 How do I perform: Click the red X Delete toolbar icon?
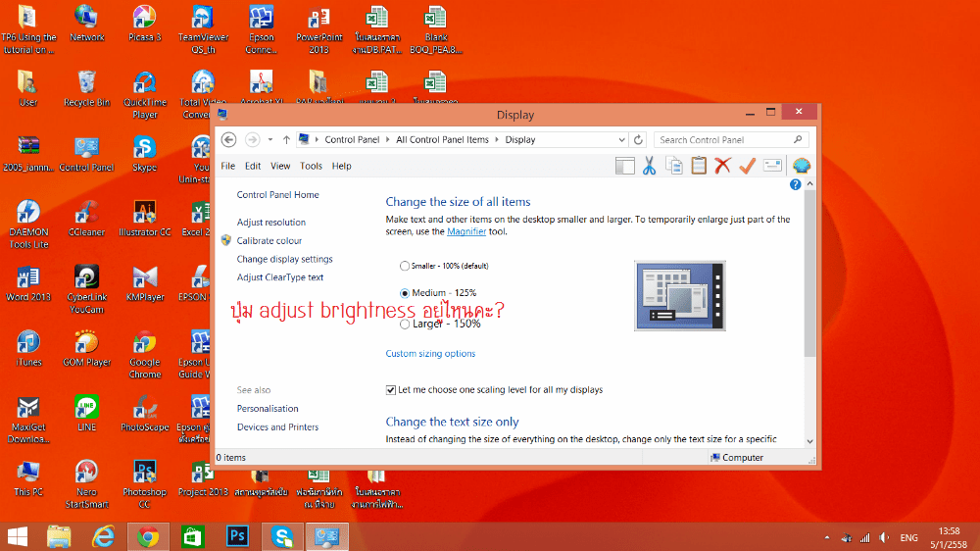click(722, 166)
